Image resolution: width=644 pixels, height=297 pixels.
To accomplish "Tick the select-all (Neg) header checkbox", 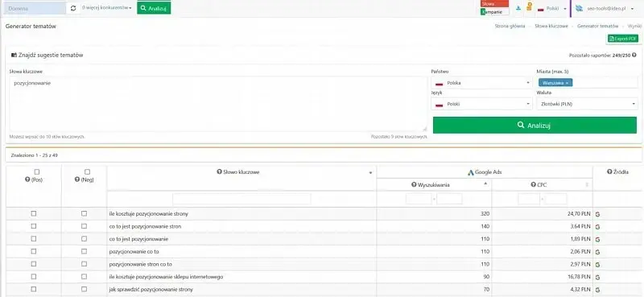I will pyautogui.click(x=87, y=172).
